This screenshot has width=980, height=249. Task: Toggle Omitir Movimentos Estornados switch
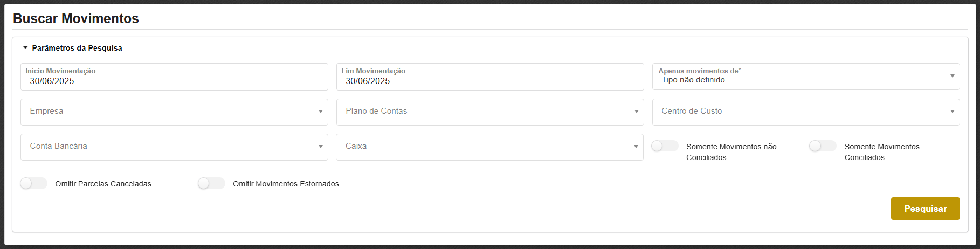[x=211, y=184]
